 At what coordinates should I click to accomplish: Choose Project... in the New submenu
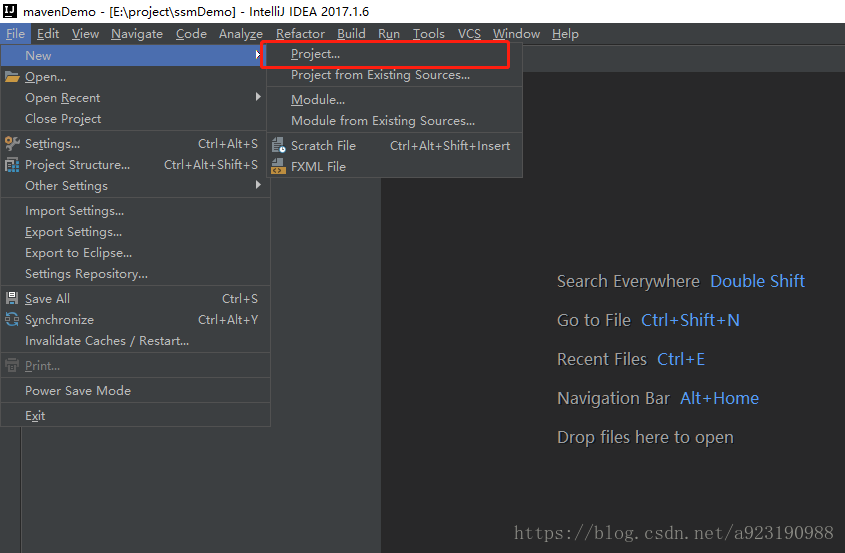(x=394, y=54)
